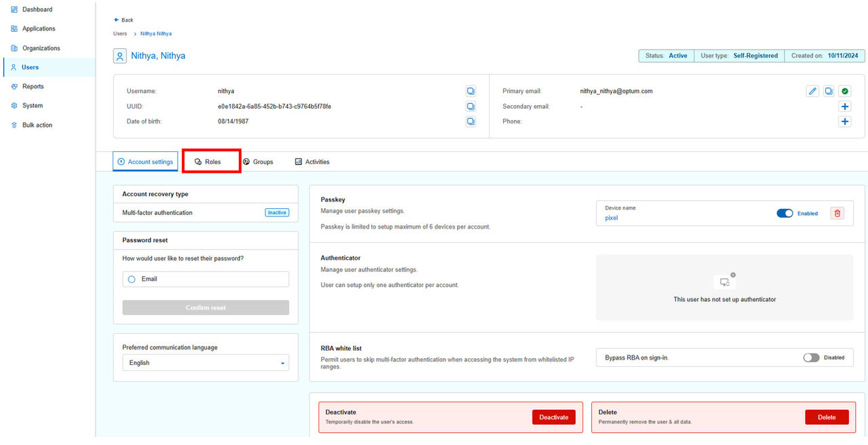Open Applications in the sidebar
This screenshot has height=445, width=868.
(39, 28)
